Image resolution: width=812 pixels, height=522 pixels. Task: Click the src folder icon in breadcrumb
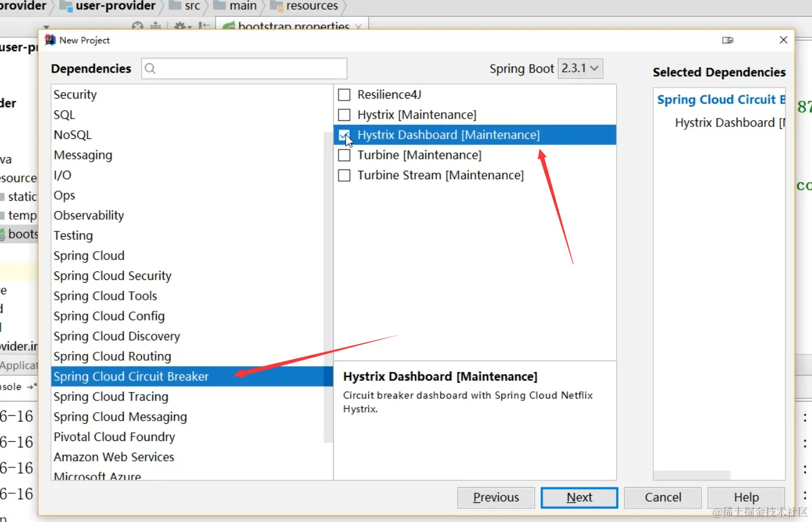tap(175, 6)
